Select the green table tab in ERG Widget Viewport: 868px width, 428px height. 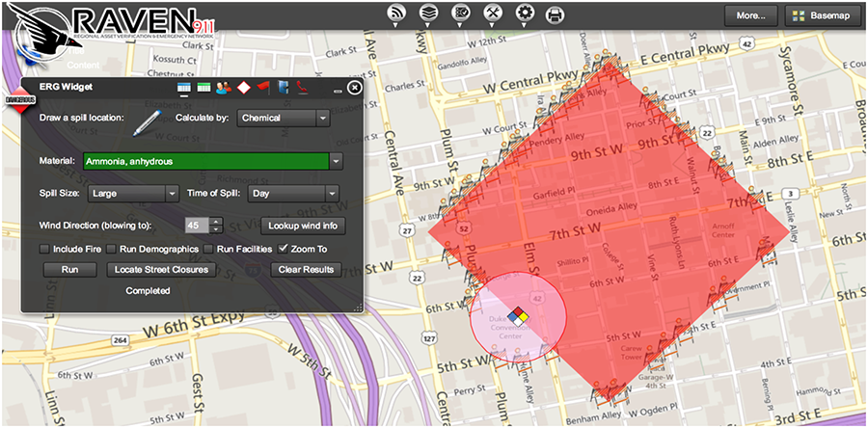point(203,88)
